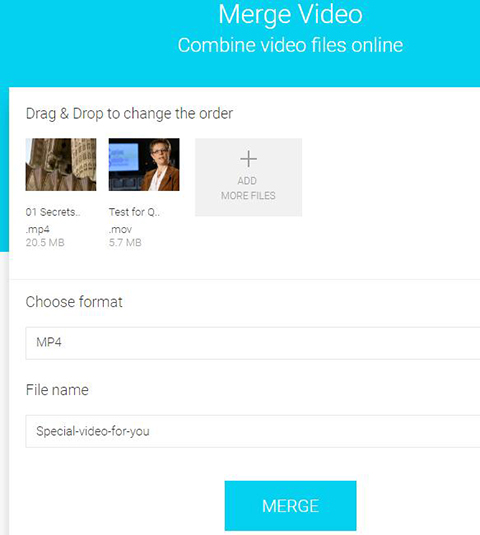Select the 01 Secrets video thumbnail
480x535 pixels.
[61, 164]
